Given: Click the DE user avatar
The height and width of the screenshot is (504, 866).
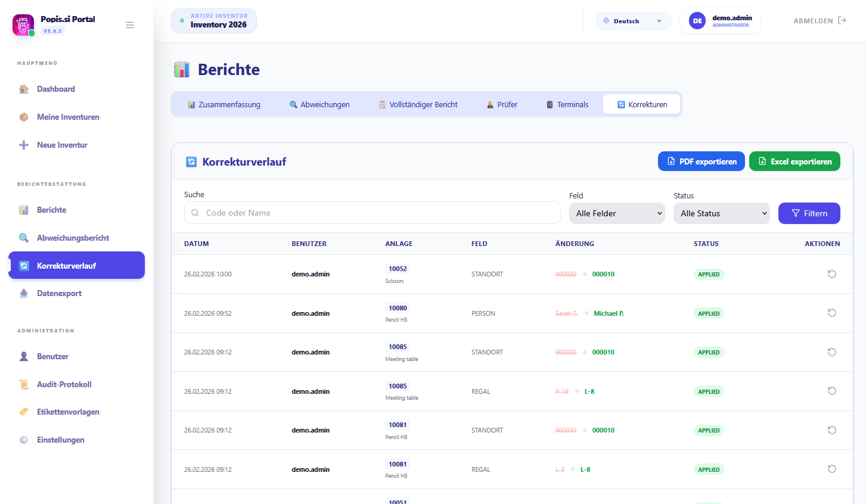Looking at the screenshot, I should [697, 21].
